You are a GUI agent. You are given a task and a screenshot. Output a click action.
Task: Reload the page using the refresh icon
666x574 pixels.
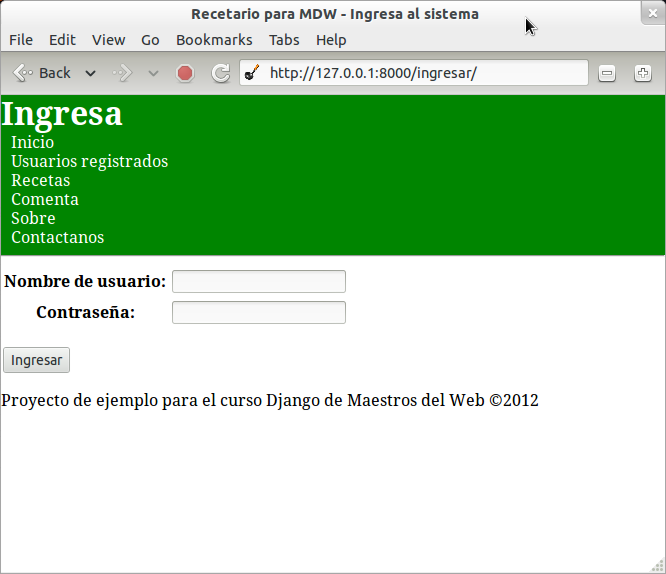coord(221,73)
